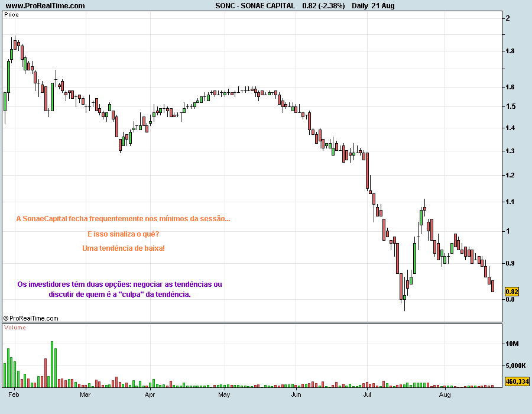Click purple line 'Os investidores têm duas opções'
Image resolution: width=532 pixels, height=414 pixels.
coord(120,284)
